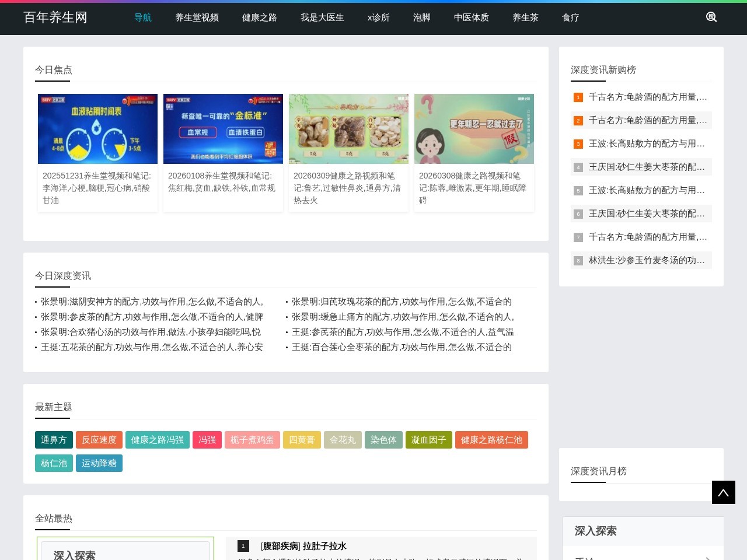
Task: Open the 食疗 navigation item
Action: click(x=570, y=17)
